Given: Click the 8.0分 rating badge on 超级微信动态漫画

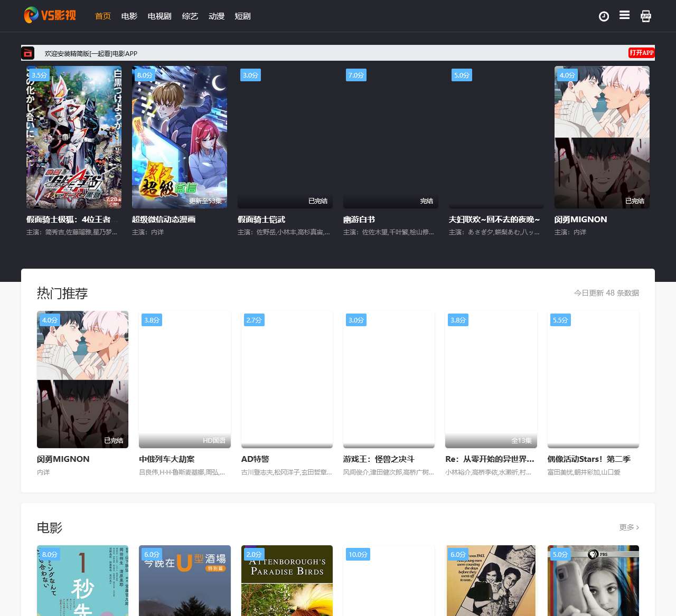Looking at the screenshot, I should pos(144,75).
